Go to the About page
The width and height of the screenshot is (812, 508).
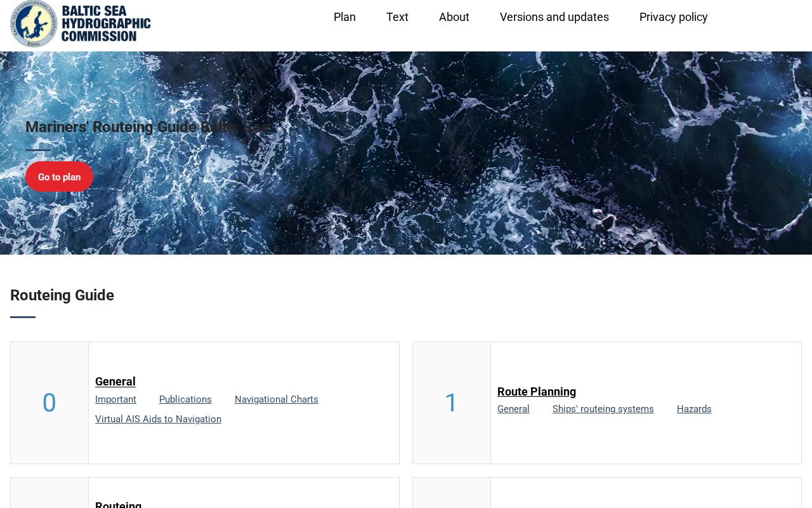pos(454,17)
